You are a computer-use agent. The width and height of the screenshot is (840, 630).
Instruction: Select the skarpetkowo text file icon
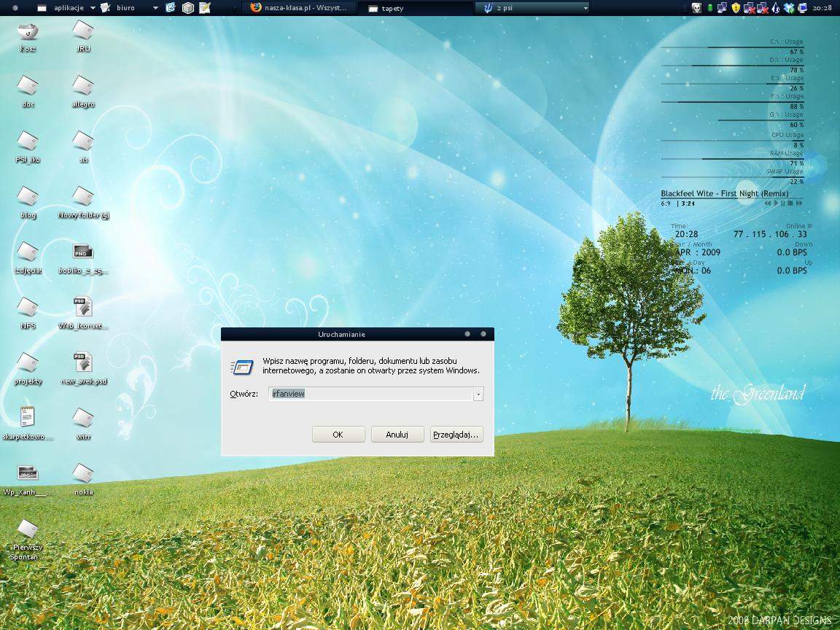(x=28, y=418)
